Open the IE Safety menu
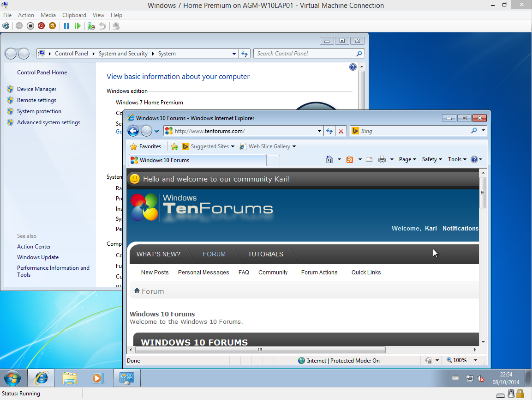This screenshot has height=400, width=532. [x=431, y=159]
